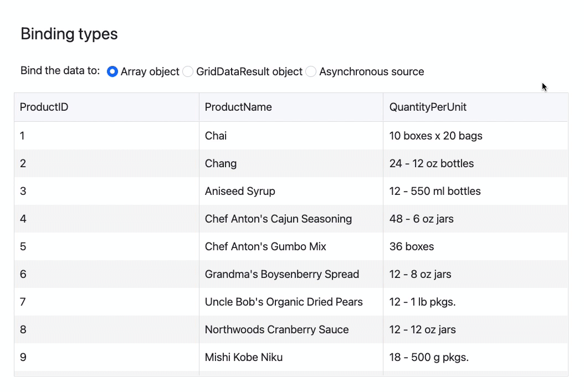Select Northwoods Cranberry Sauce cell
Image resolution: width=584 pixels, height=392 pixels.
point(276,329)
